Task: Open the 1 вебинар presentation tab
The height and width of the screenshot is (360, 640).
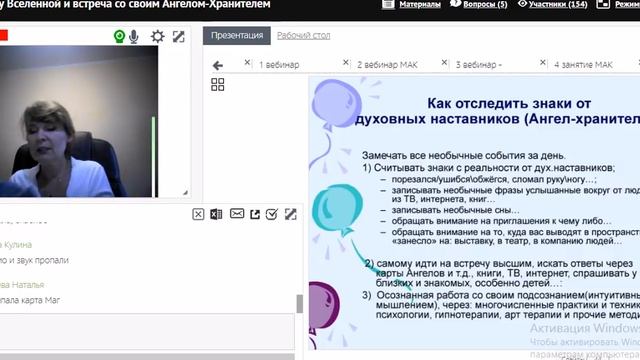Action: pos(279,64)
